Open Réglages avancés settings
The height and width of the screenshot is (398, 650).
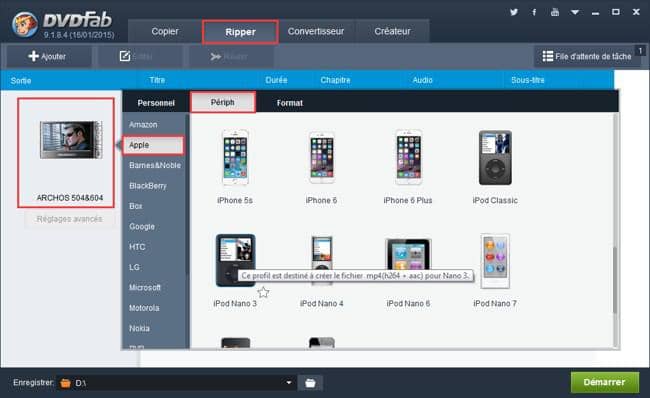click(x=69, y=219)
